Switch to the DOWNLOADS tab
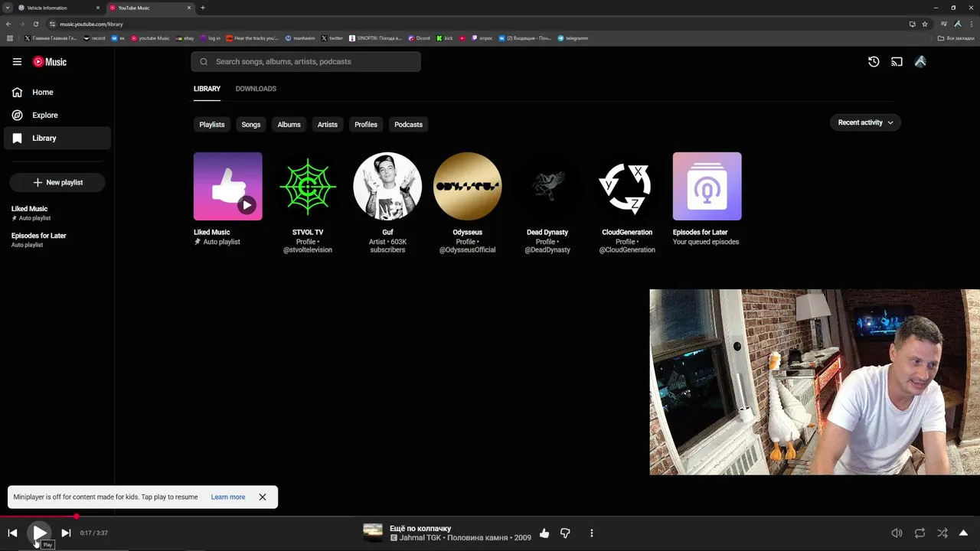The height and width of the screenshot is (551, 980). click(256, 89)
